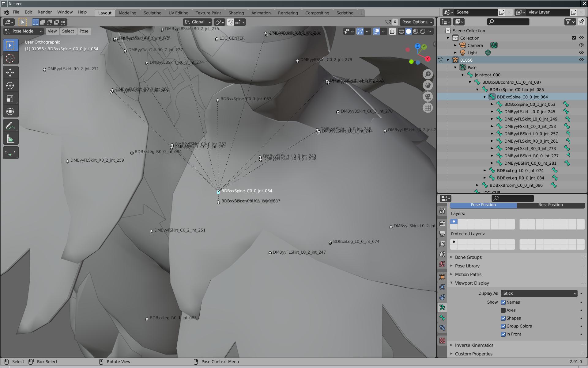Expand BDBxxLeg_L0_0_jnt_074 in outliner

485,171
